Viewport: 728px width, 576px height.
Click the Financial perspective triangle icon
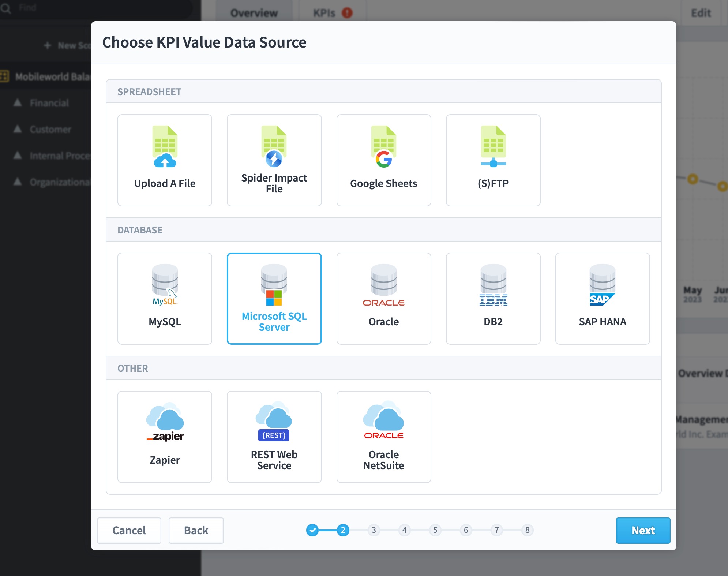[18, 103]
